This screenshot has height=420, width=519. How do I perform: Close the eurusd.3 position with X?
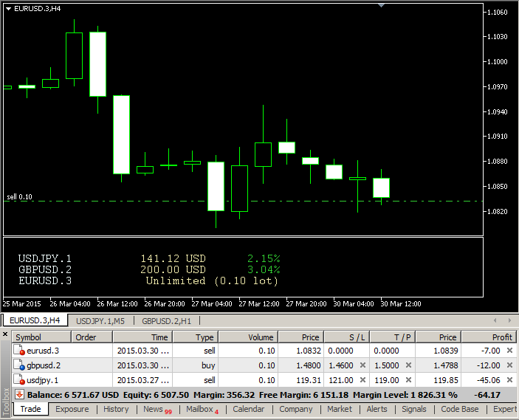click(509, 351)
